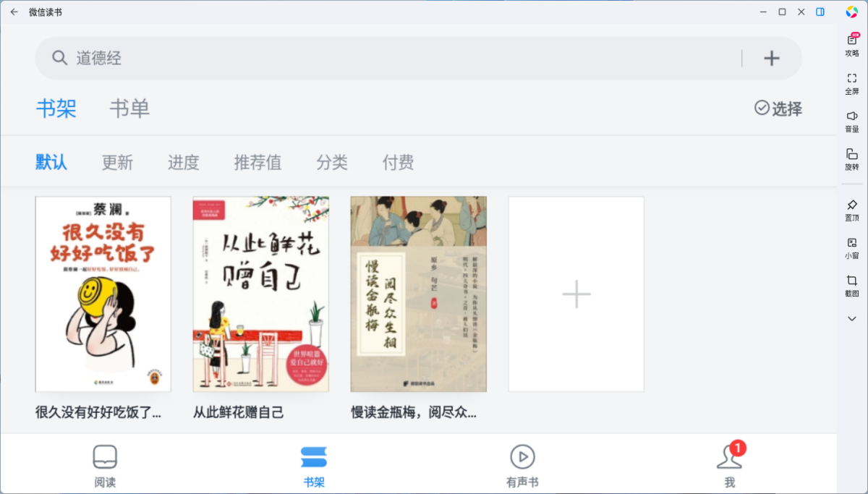Expand more sidebar tools with the down chevron

pyautogui.click(x=851, y=318)
